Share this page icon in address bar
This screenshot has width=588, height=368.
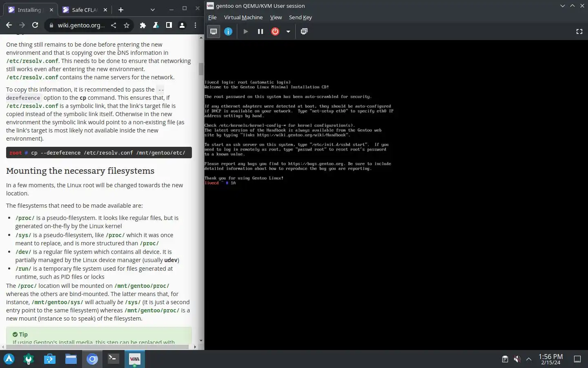114,25
